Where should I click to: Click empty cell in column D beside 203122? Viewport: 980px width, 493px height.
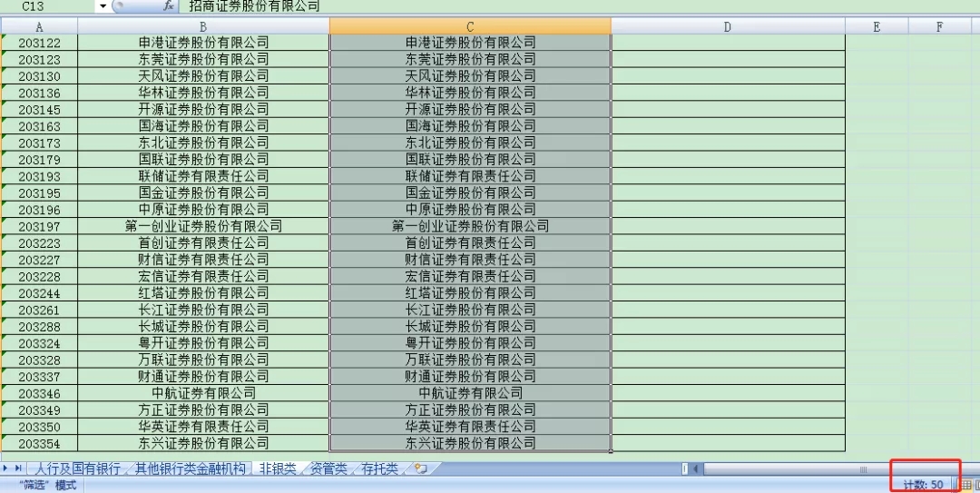coord(728,43)
